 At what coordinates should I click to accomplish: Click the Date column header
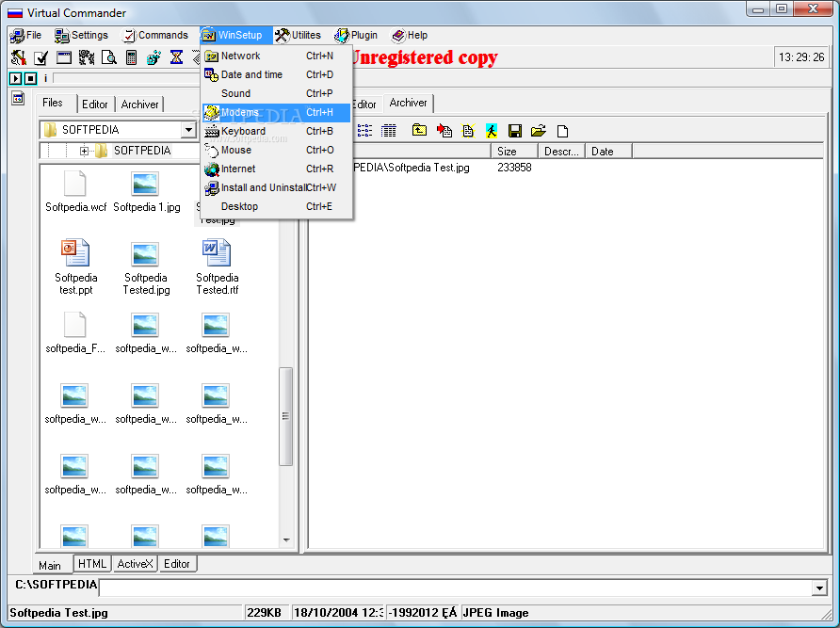click(x=608, y=151)
